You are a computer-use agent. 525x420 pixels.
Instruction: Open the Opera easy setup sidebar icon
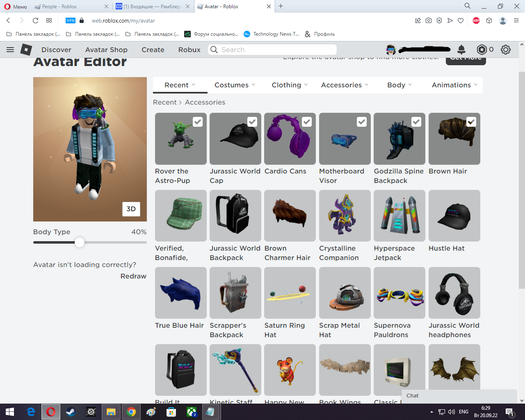pyautogui.click(x=516, y=21)
